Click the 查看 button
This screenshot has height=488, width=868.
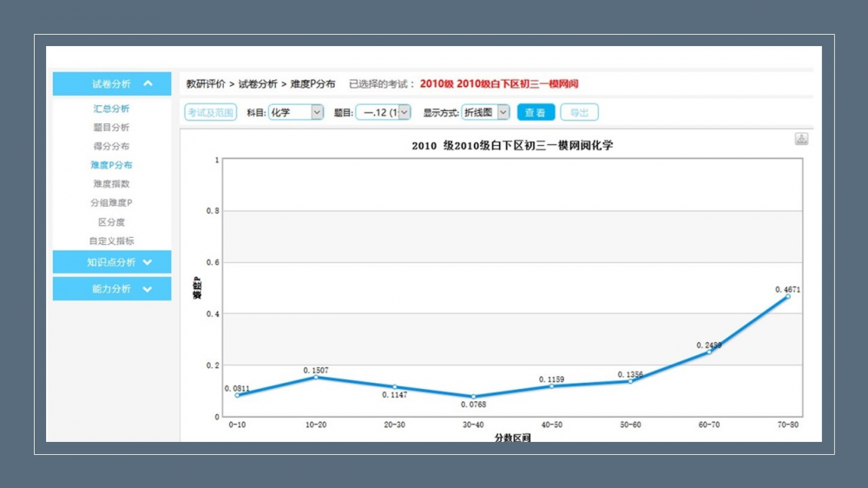(x=536, y=112)
